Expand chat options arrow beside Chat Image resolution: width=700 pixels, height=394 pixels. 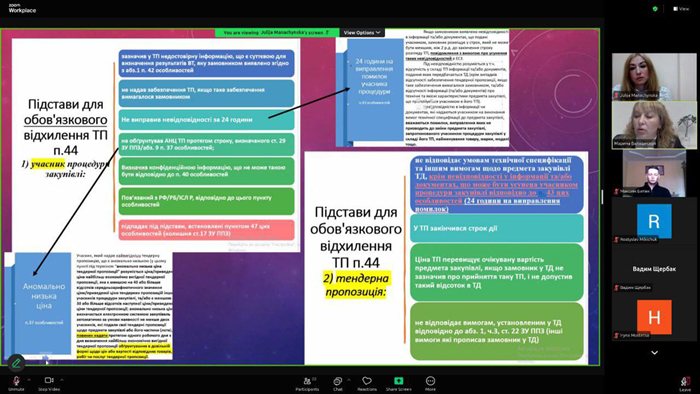point(349,380)
